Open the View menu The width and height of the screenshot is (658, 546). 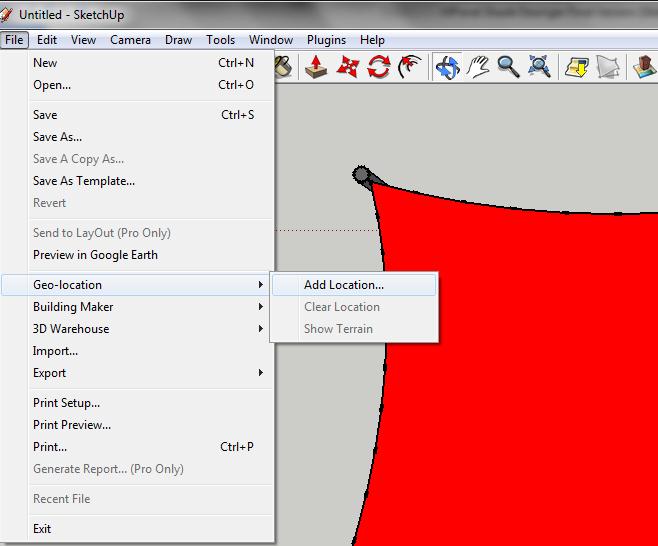tap(83, 40)
